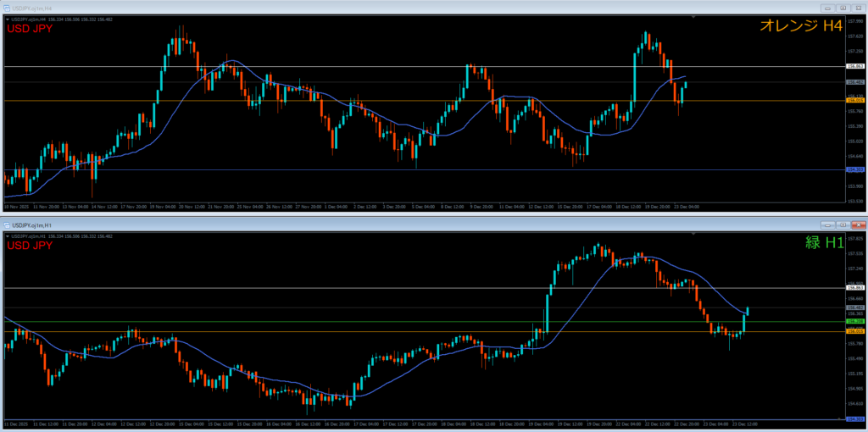This screenshot has width=868, height=432.
Task: Maximize the USDJPY H4 chart window
Action: coord(843,7)
